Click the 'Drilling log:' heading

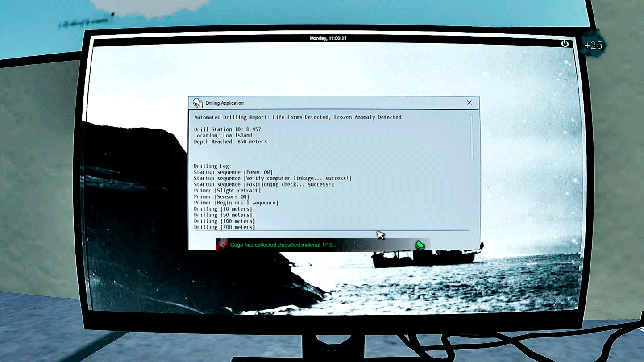coord(212,166)
